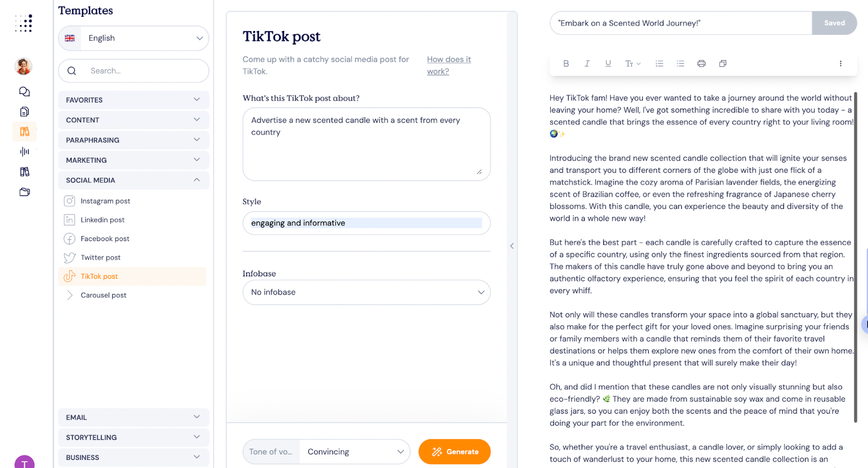Select the Templates sidebar icon
The image size is (868, 468).
coord(24,131)
